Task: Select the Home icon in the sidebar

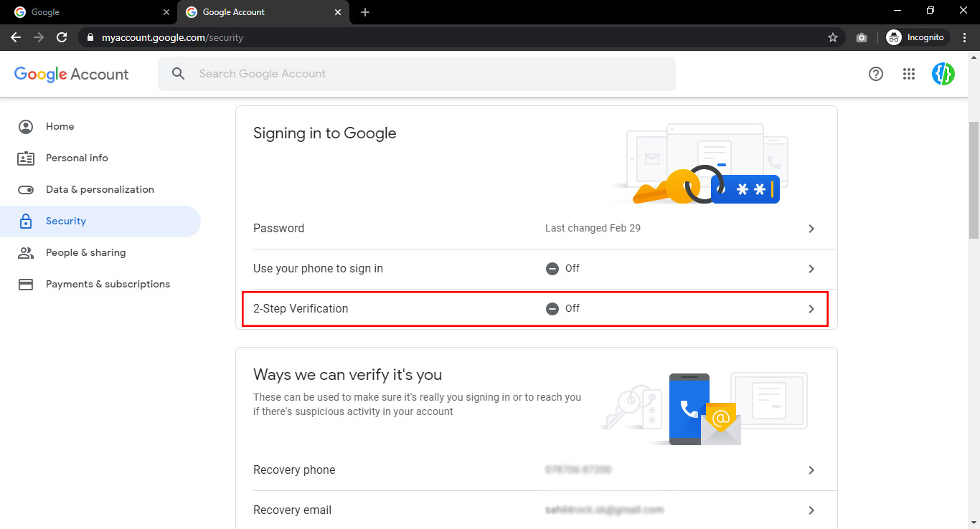Action: click(25, 126)
